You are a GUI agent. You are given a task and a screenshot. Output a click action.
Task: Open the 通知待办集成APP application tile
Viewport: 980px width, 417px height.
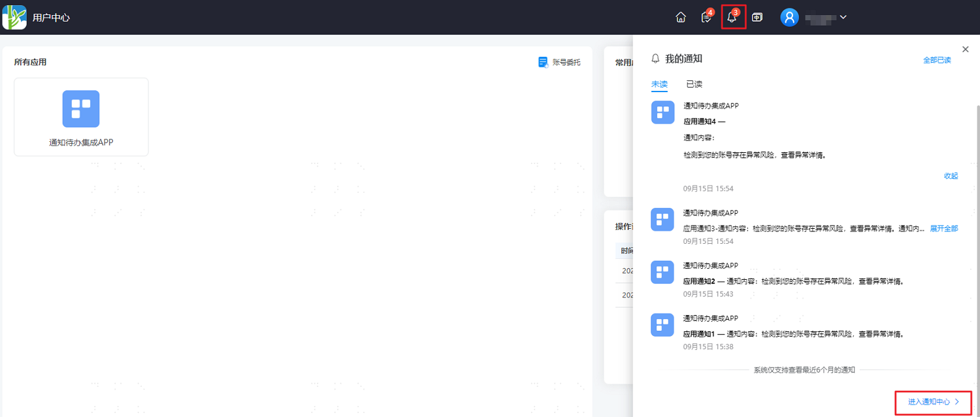point(81,117)
